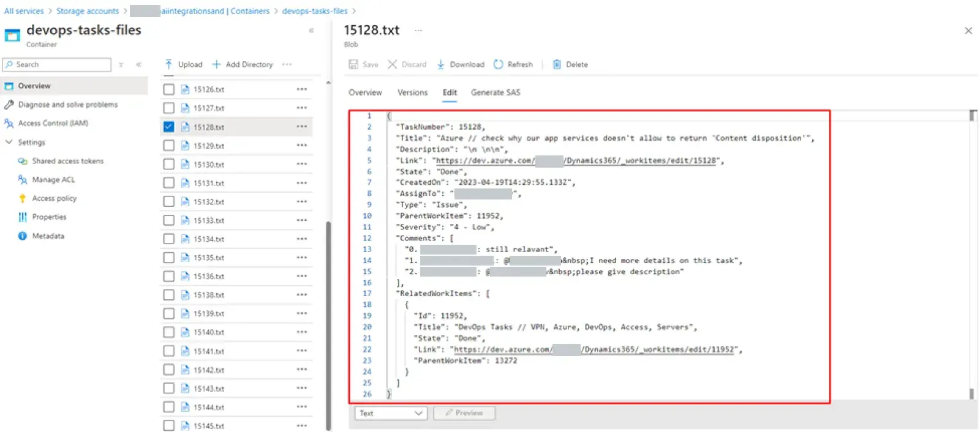Image resolution: width=980 pixels, height=432 pixels.
Task: Open the work item 15128 link in editor
Action: [x=577, y=160]
